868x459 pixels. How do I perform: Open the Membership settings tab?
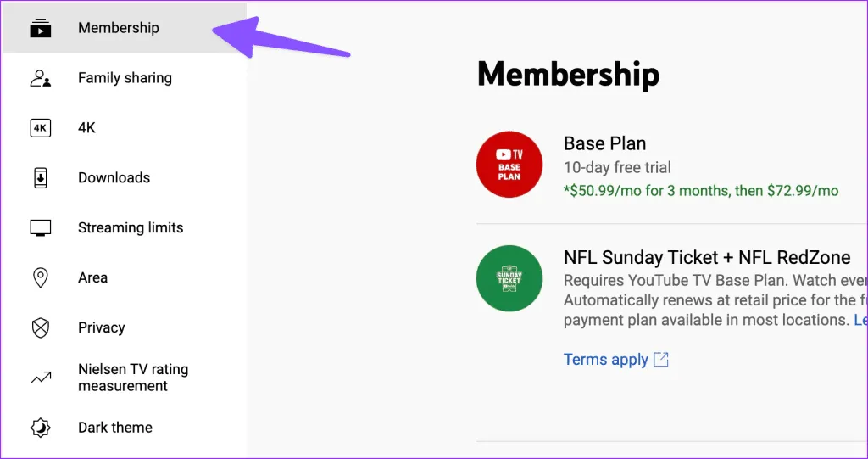click(x=119, y=28)
